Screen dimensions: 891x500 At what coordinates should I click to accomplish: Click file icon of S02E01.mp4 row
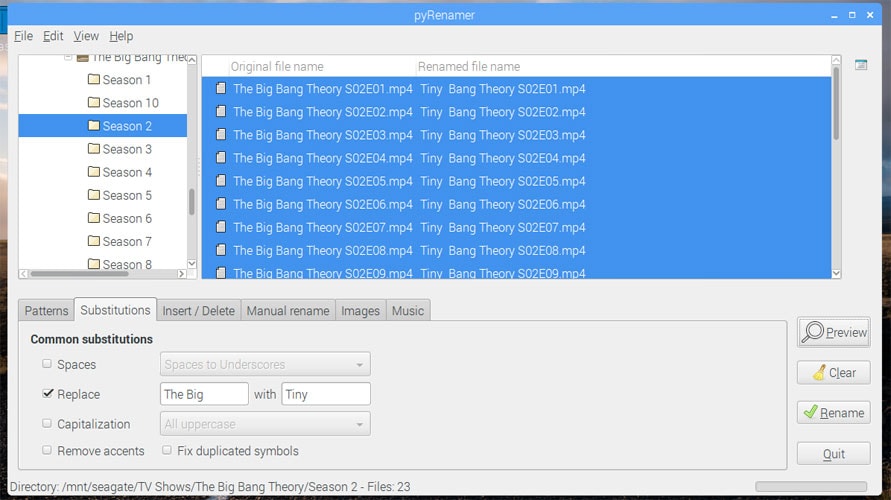coord(221,88)
